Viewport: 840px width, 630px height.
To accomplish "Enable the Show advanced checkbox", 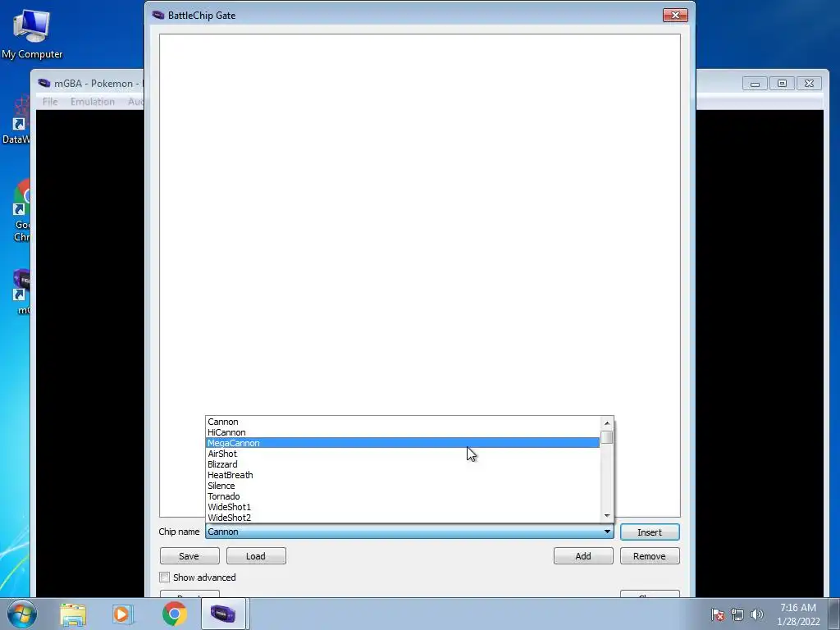I will click(164, 577).
